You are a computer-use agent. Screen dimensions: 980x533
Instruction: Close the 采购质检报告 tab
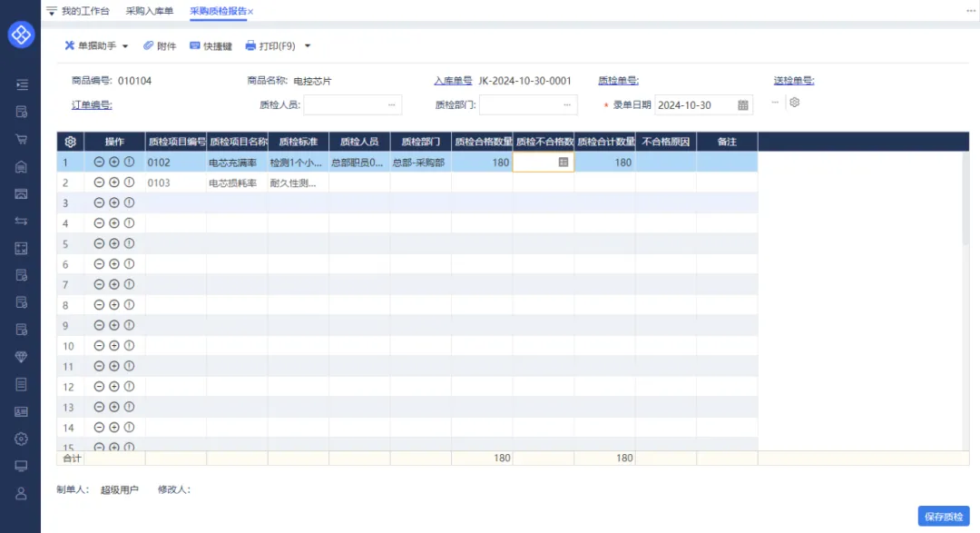250,11
